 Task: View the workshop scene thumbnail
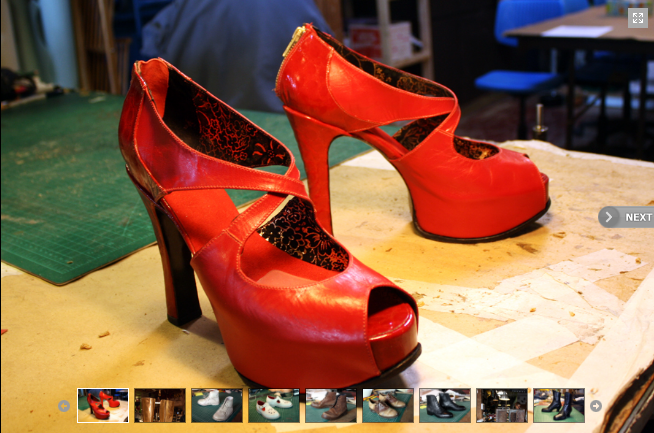tap(502, 405)
